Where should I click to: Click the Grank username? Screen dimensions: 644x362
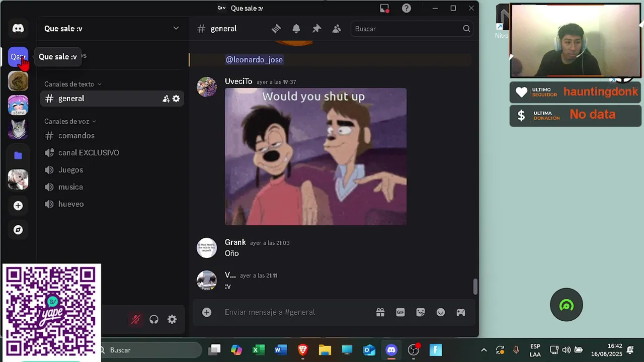pyautogui.click(x=235, y=242)
